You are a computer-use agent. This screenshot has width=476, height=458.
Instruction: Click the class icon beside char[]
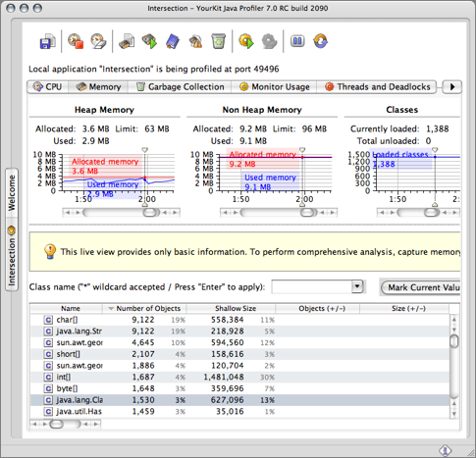[x=48, y=320]
